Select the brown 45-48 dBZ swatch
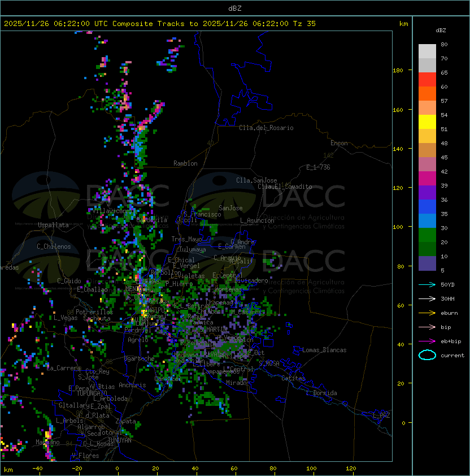Viewport: 470px width, 476px height. click(x=427, y=150)
